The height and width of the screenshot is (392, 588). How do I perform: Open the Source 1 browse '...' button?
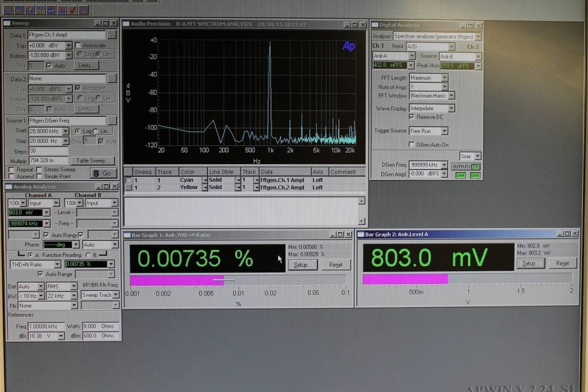click(x=111, y=121)
